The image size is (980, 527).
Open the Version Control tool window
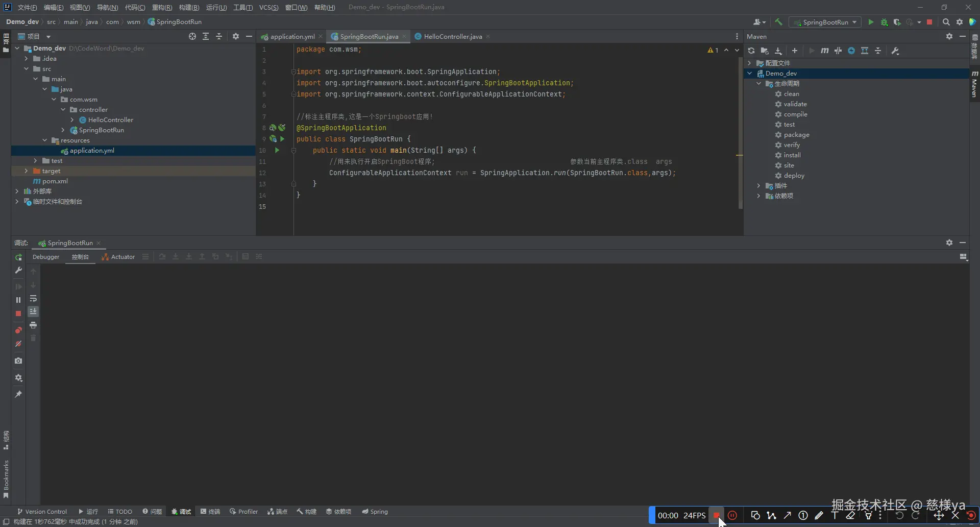[x=42, y=512]
